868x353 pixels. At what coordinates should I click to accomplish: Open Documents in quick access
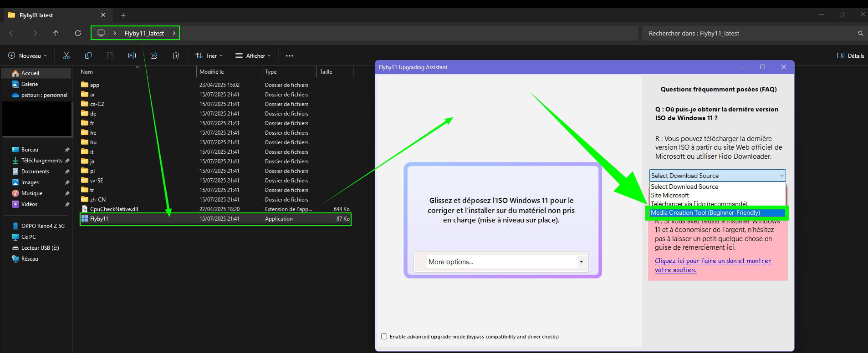pos(30,171)
